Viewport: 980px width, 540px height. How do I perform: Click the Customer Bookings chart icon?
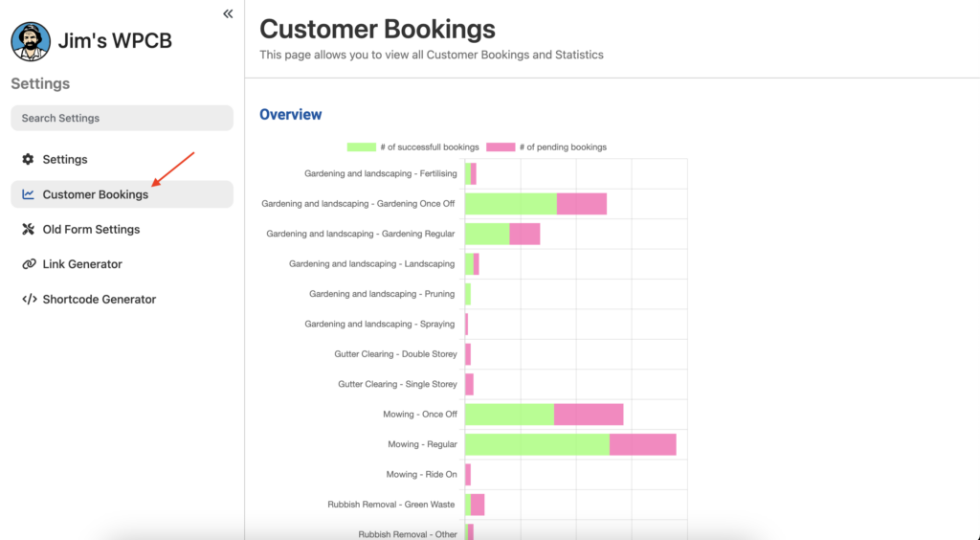tap(28, 194)
